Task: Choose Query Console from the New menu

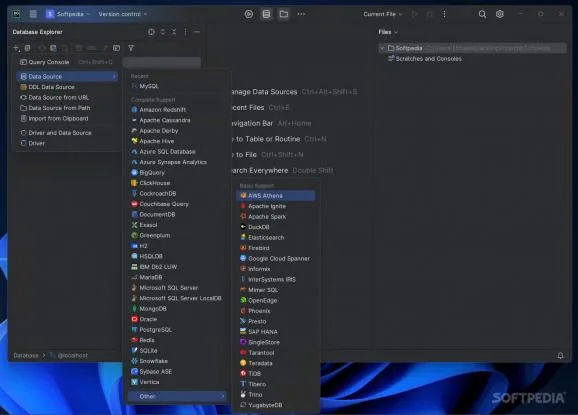Action: (x=66, y=62)
